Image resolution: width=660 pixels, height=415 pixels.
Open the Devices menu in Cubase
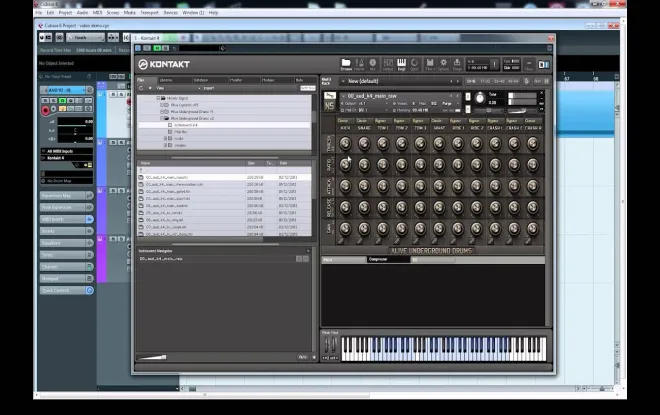tap(170, 13)
